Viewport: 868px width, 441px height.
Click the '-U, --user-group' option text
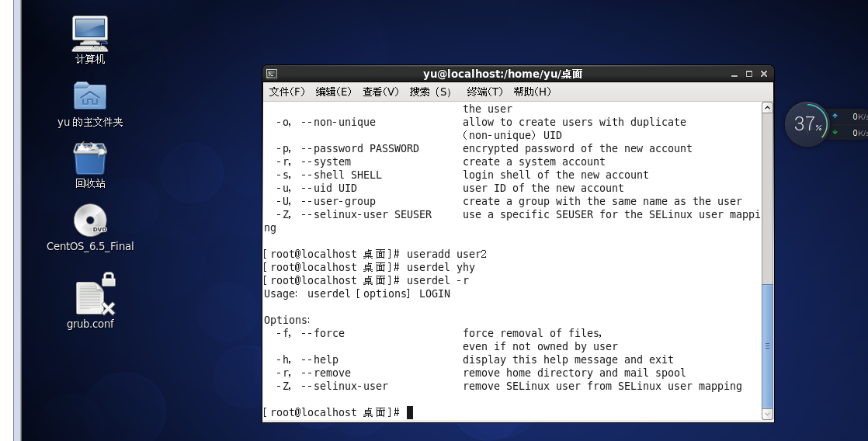(x=326, y=201)
